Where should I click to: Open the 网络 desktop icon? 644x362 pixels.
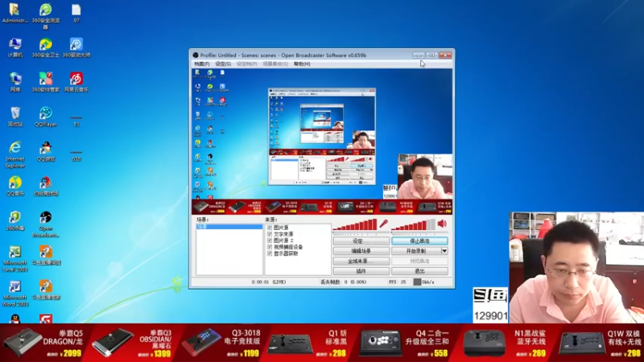[x=14, y=82]
